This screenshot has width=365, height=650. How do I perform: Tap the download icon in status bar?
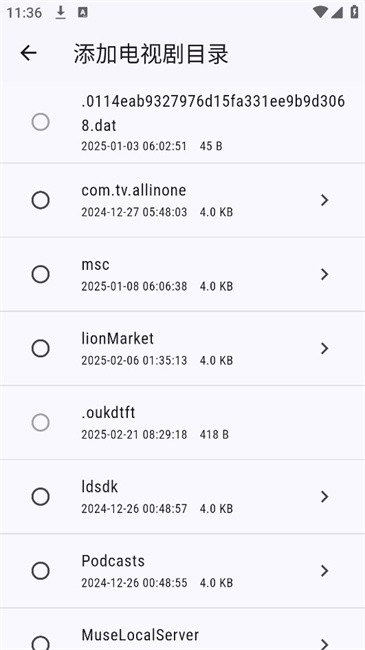pyautogui.click(x=61, y=12)
